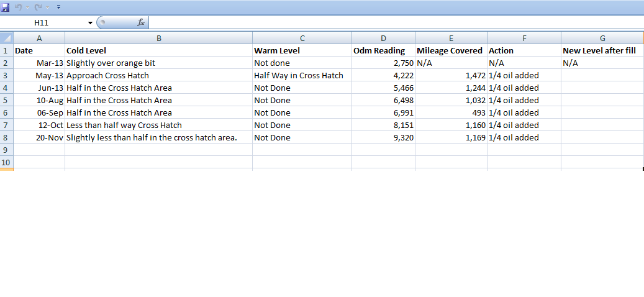The image size is (644, 297).
Task: Select column C header
Action: point(302,38)
